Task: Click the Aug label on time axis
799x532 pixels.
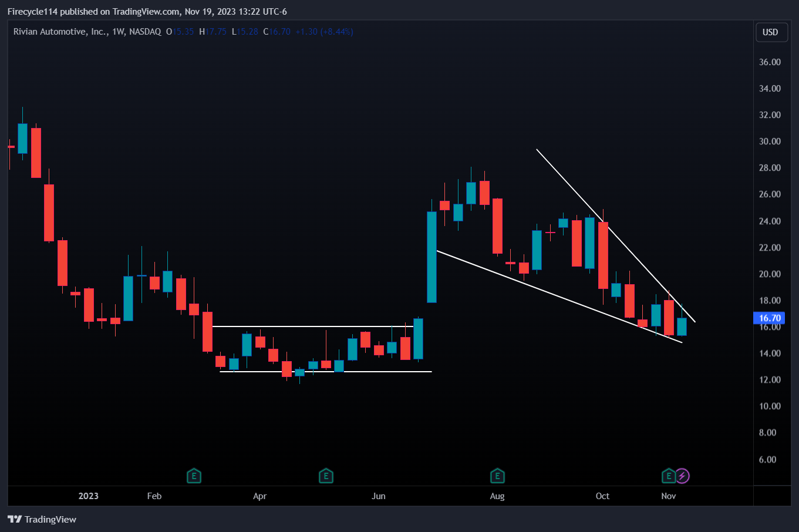Action: [x=497, y=496]
